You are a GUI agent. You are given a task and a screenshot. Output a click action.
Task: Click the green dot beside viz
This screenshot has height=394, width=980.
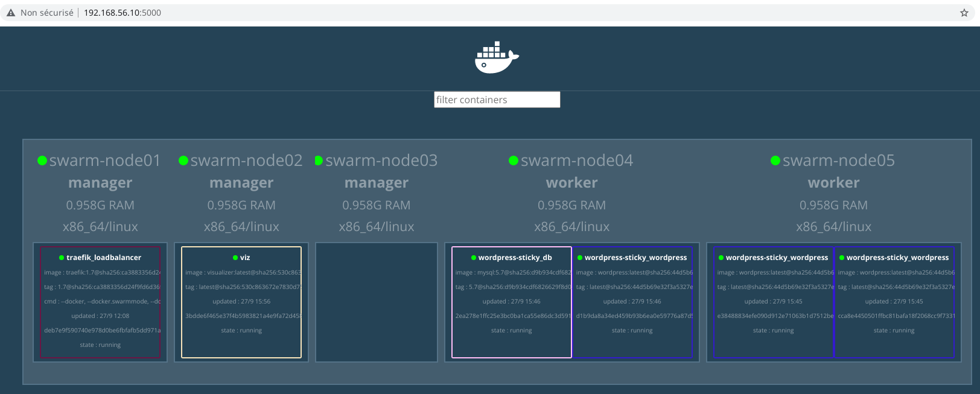click(235, 258)
